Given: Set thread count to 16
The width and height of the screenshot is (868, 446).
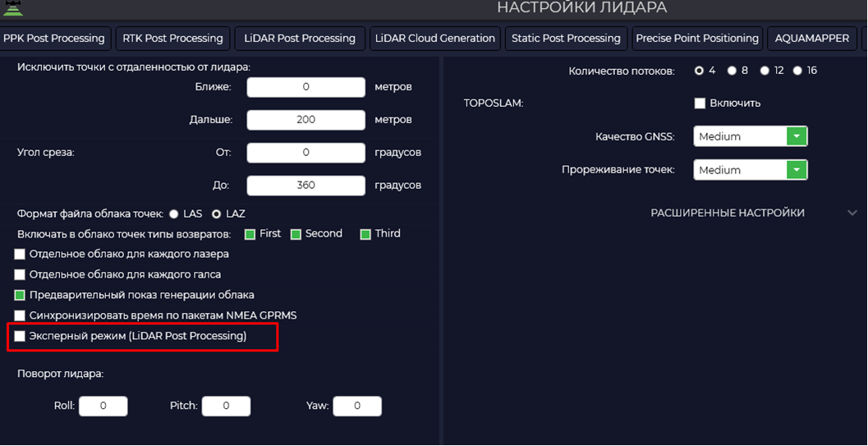Looking at the screenshot, I should pos(797,71).
